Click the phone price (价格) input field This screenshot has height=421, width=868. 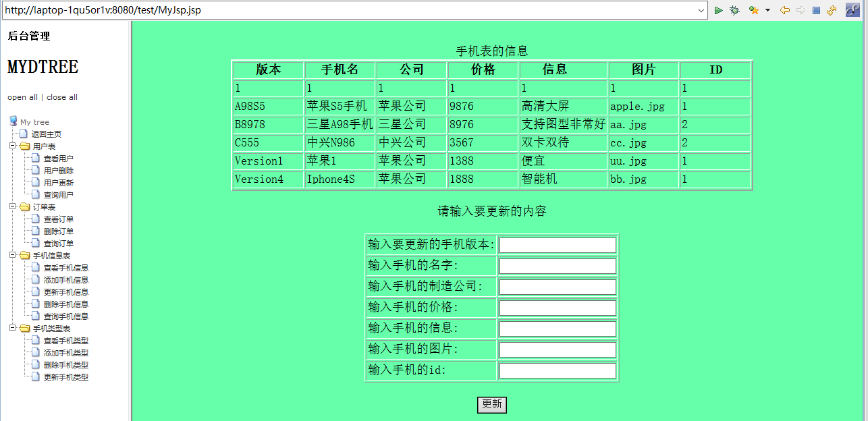558,308
